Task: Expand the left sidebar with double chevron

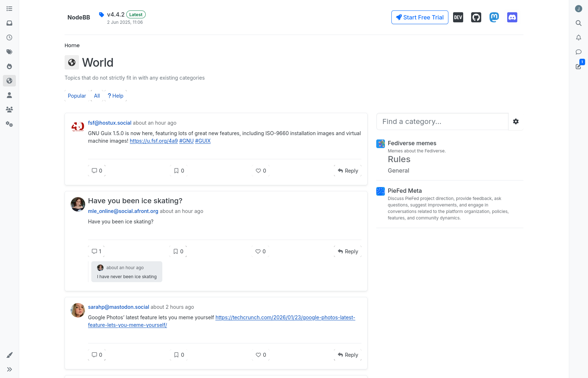Action: (9, 369)
